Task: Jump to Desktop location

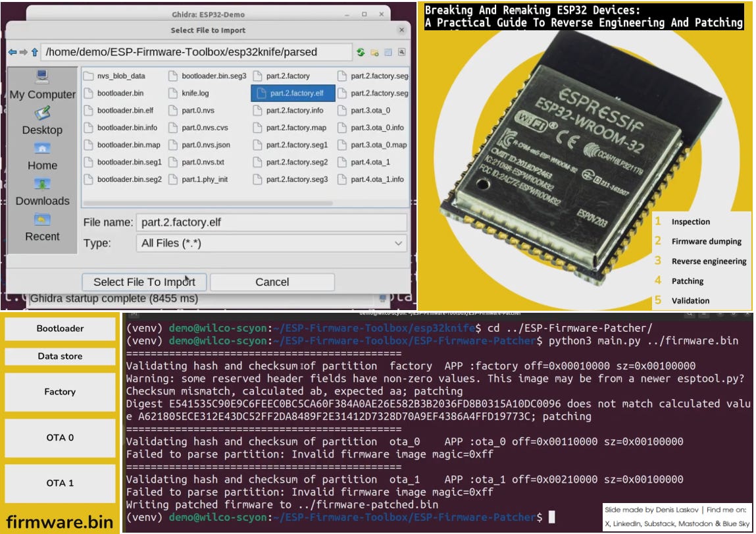Action: click(x=42, y=120)
